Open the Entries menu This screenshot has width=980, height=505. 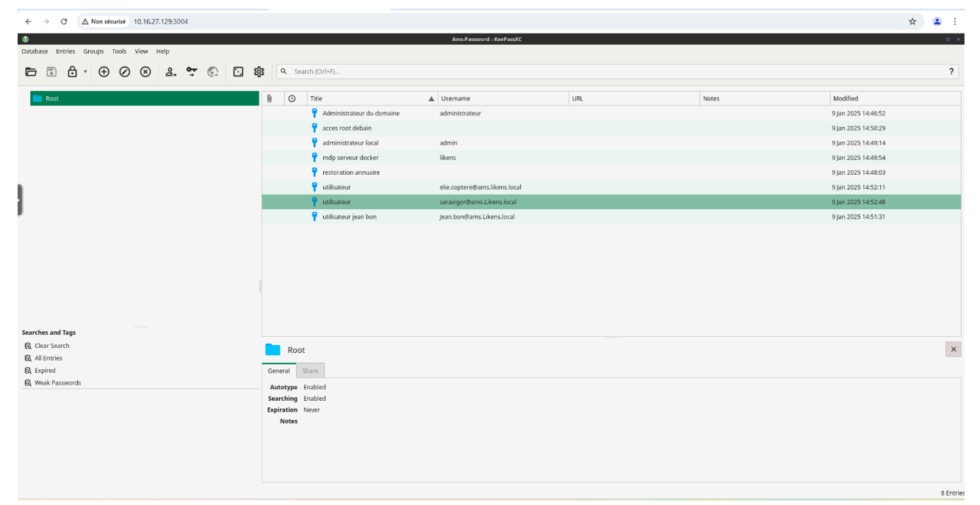65,51
